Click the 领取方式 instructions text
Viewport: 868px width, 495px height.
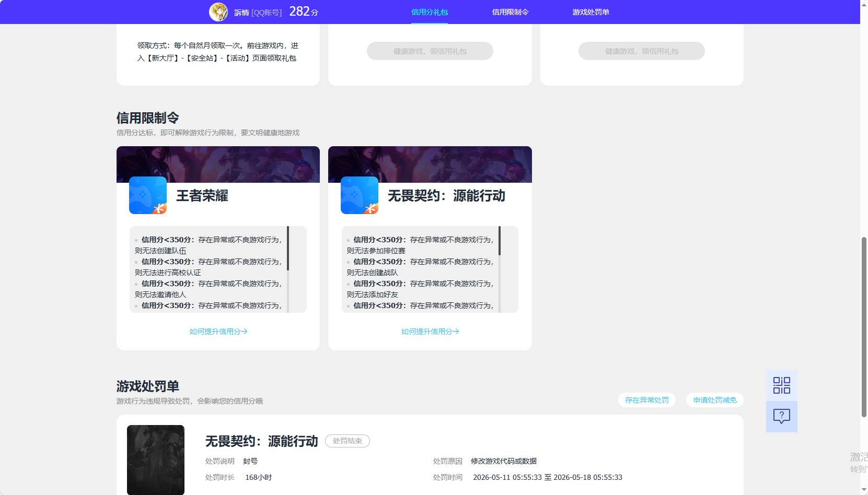coord(218,52)
